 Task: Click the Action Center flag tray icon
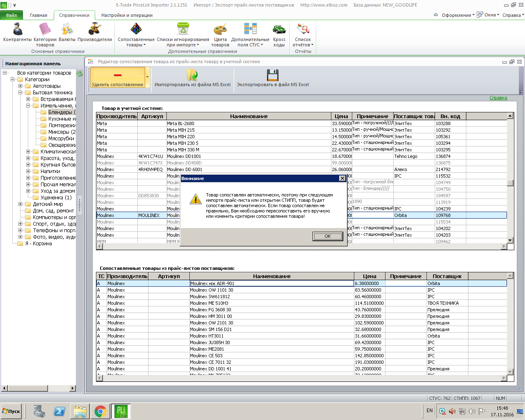pos(482,411)
